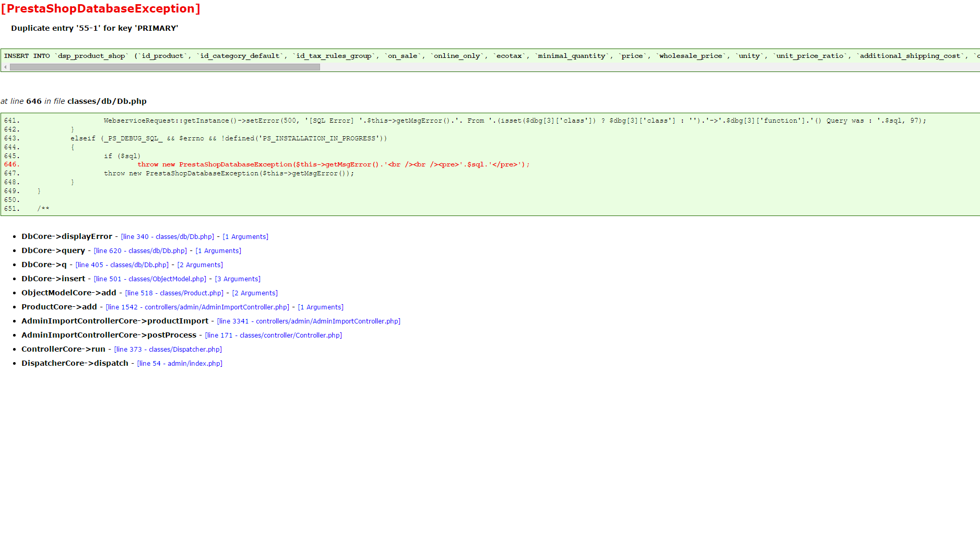
Task: Show the 1 Arguments of ProductCore->add
Action: 321,307
